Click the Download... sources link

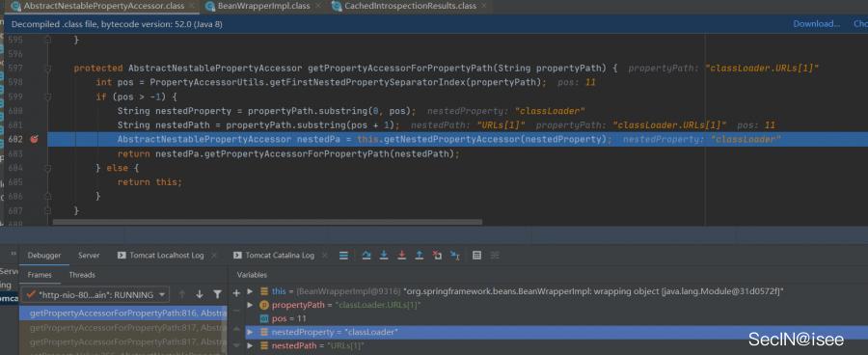click(817, 24)
